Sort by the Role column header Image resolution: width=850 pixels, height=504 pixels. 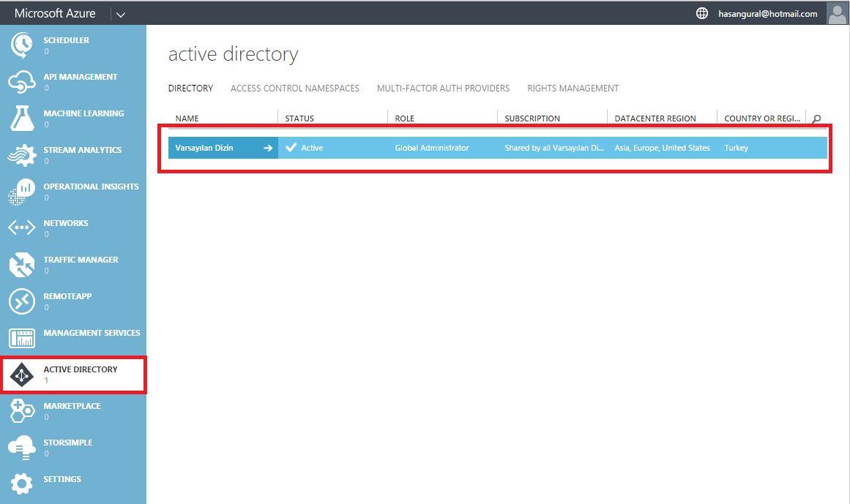tap(404, 119)
